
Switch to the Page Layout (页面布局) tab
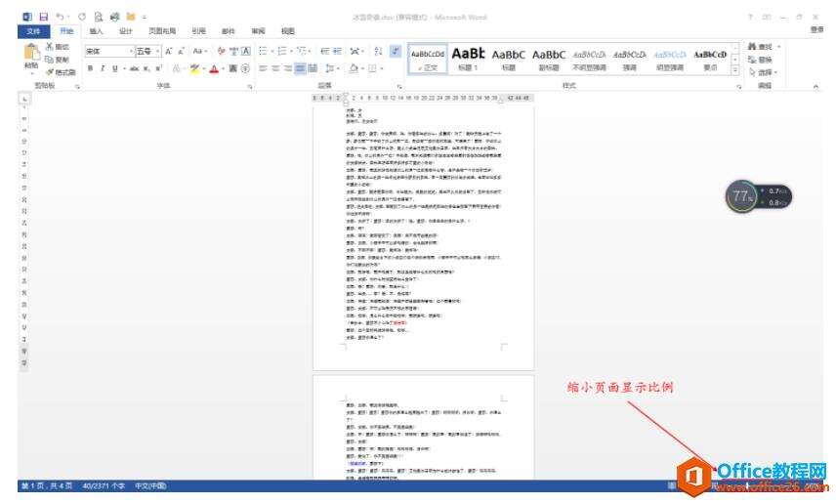[x=162, y=31]
